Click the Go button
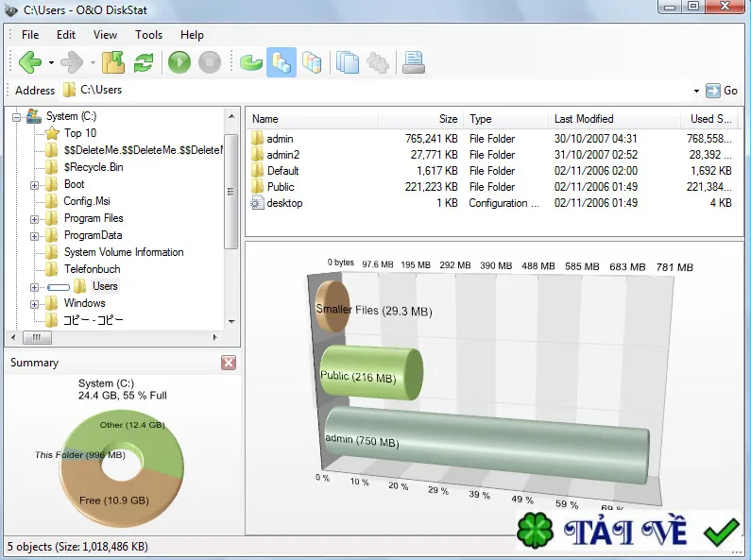Viewport: 751px width, 560px height. click(722, 91)
